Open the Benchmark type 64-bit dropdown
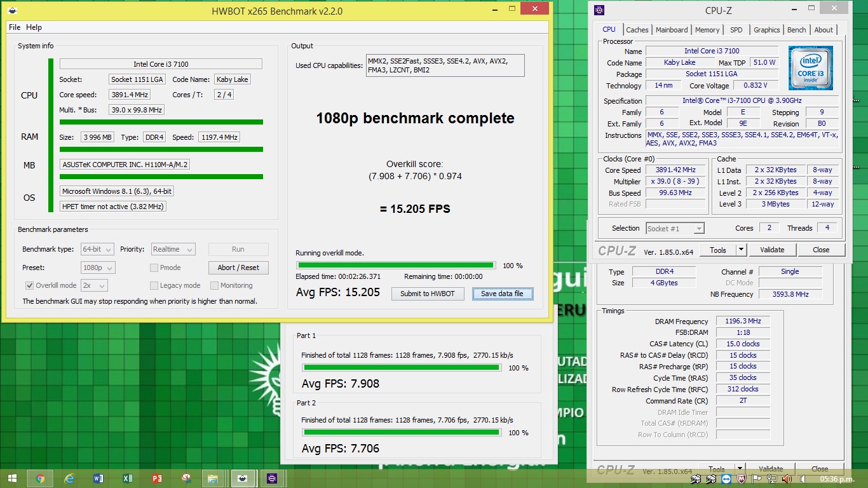868x488 pixels. click(x=97, y=249)
